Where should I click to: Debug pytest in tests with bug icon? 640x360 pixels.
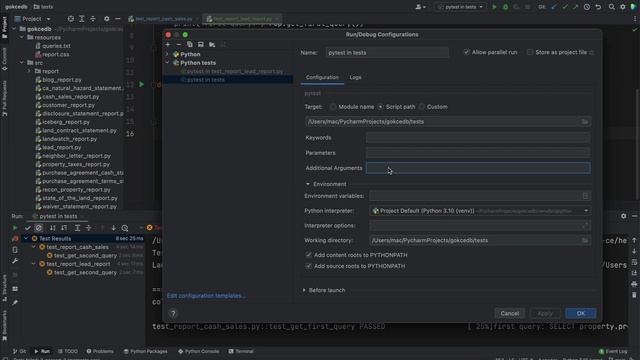pos(506,7)
